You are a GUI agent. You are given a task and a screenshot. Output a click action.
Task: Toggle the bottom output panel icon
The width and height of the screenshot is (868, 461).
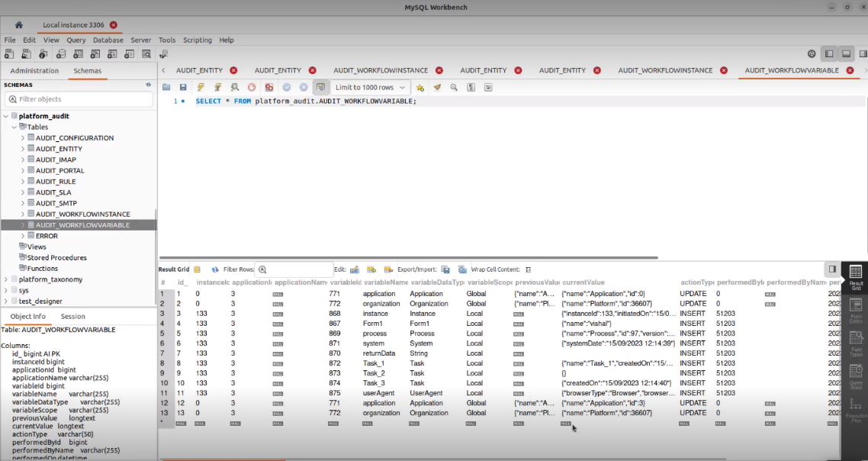click(847, 53)
